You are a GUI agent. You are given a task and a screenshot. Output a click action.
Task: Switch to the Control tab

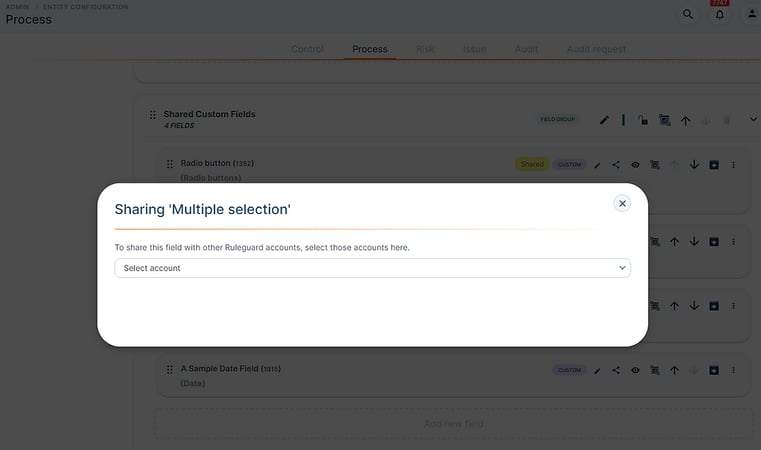click(307, 49)
